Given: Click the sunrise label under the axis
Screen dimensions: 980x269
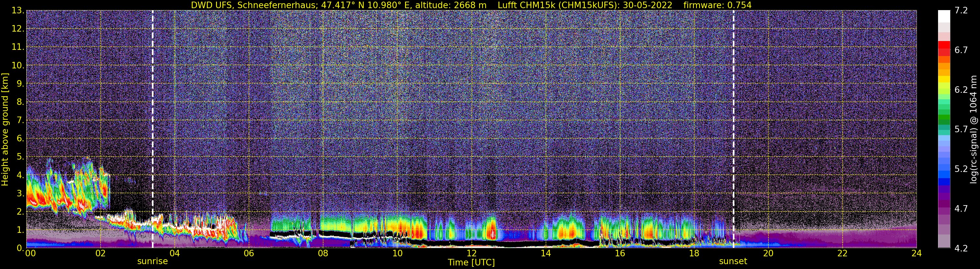Looking at the screenshot, I should click(153, 262).
